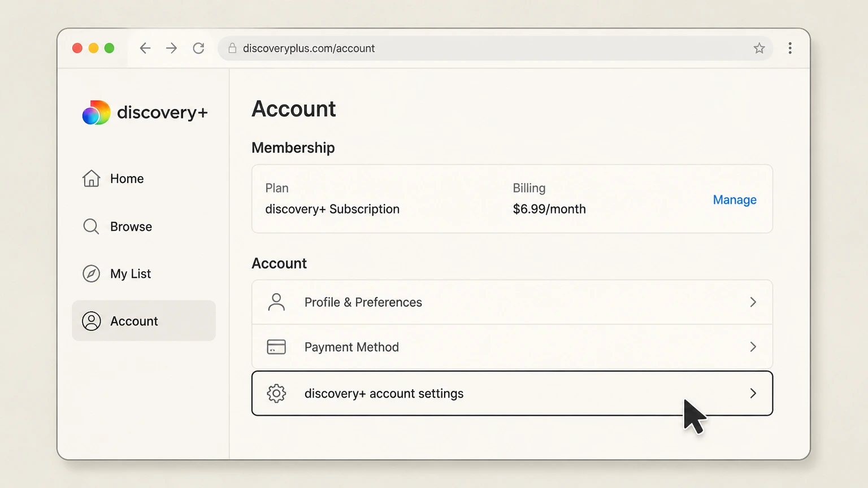
Task: Reload the page with refresh icon
Action: [198, 48]
